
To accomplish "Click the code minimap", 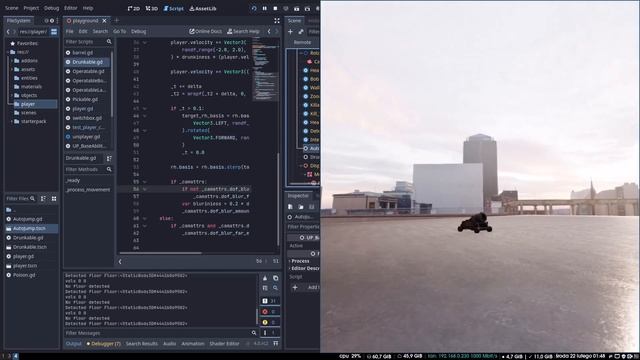I will [x=264, y=69].
